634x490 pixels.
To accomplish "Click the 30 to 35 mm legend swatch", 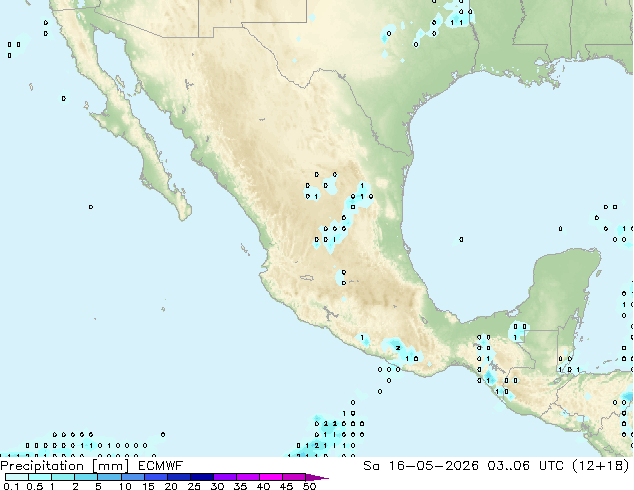I will pos(224,477).
